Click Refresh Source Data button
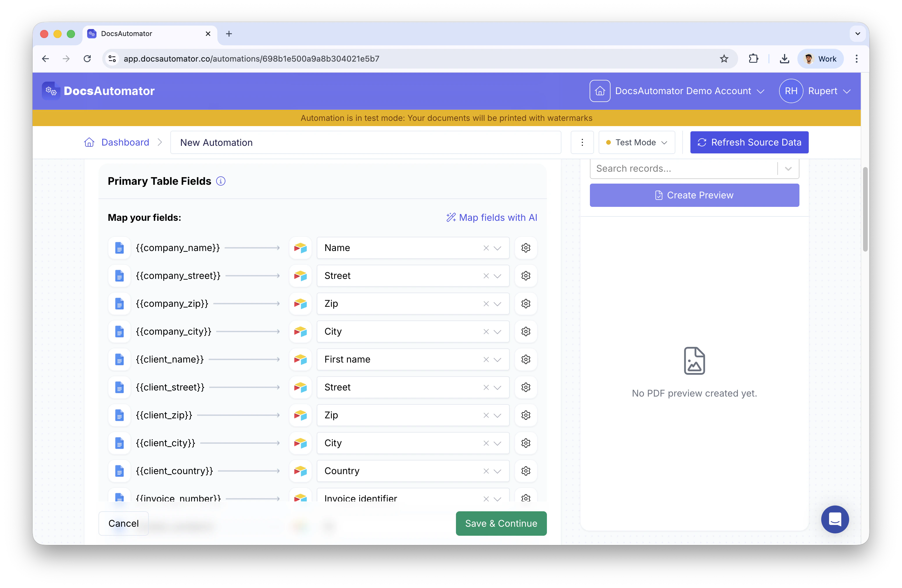The width and height of the screenshot is (902, 588). [x=749, y=142]
